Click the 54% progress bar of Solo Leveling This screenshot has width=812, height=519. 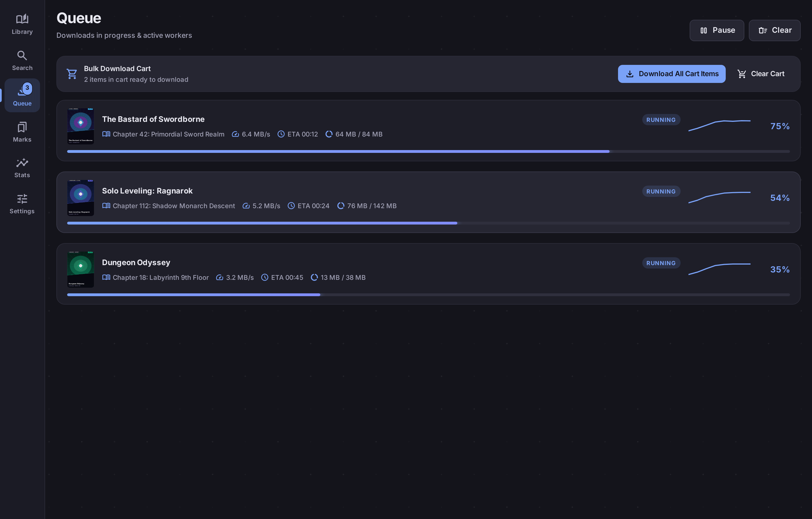point(428,223)
